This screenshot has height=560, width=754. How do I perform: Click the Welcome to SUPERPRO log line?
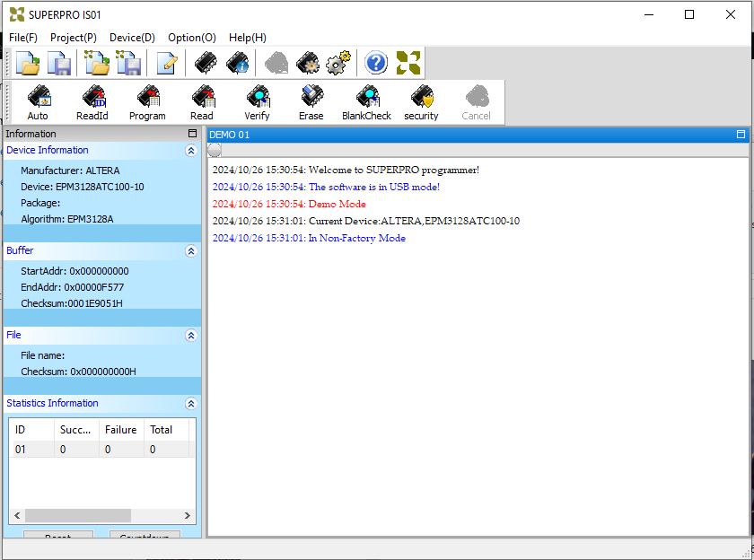[x=346, y=170]
